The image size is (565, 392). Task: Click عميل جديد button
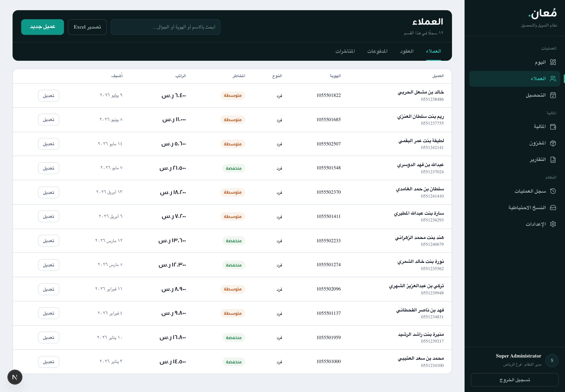coord(42,27)
